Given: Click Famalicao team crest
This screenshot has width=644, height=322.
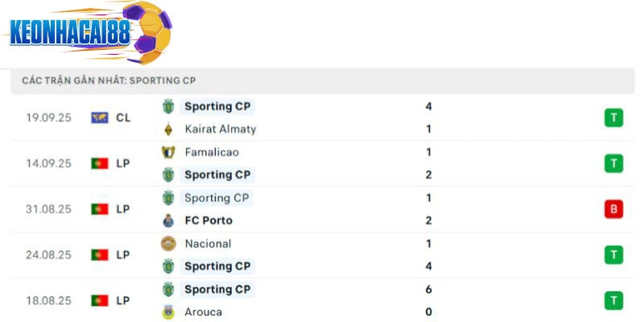Looking at the screenshot, I should coord(168,152).
